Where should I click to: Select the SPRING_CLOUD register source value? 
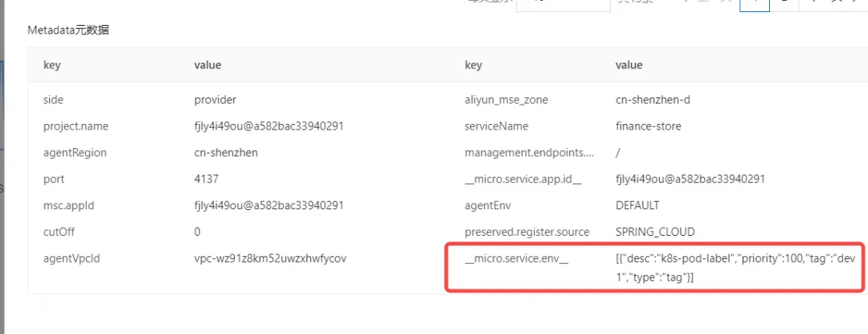654,231
